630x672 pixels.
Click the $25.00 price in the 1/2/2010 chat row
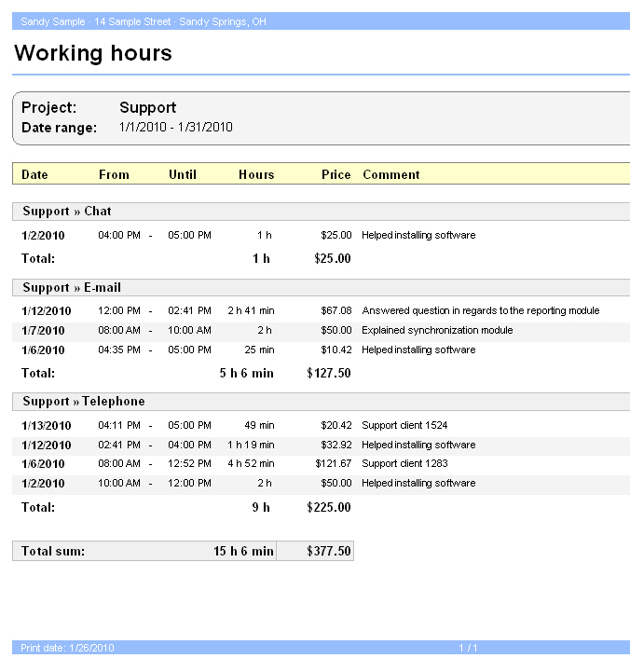pyautogui.click(x=336, y=235)
